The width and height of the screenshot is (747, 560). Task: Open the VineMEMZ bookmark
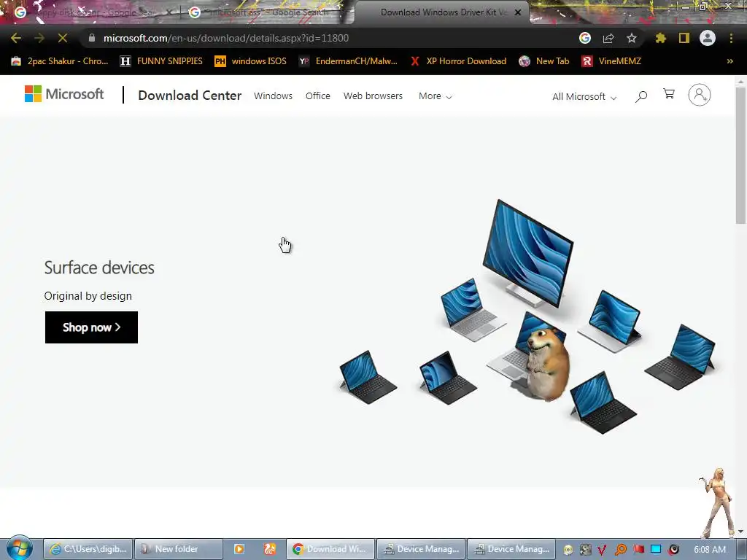[x=612, y=61]
